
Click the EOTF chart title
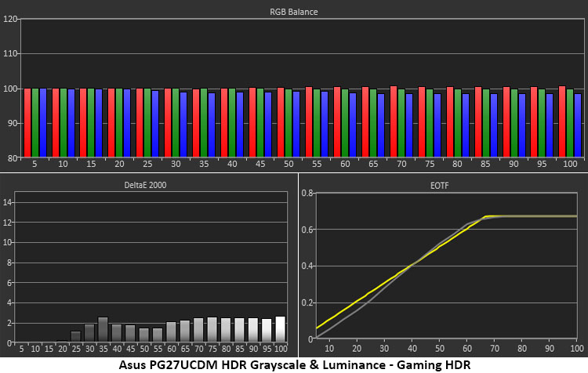[x=439, y=186]
